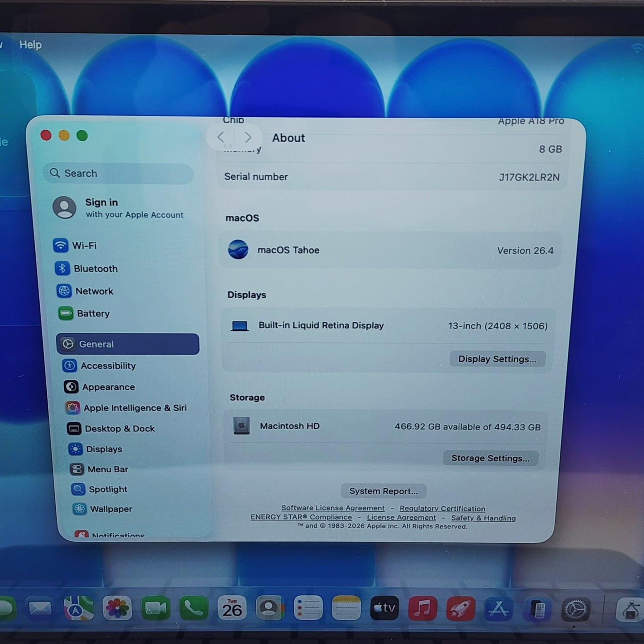Open Apple Intelligence & Siri settings
Screen dimensions: 644x644
tap(126, 408)
